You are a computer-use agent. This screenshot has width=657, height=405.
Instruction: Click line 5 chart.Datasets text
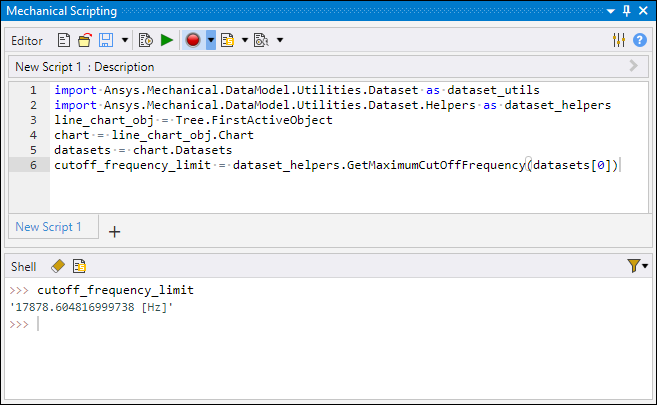[182, 150]
